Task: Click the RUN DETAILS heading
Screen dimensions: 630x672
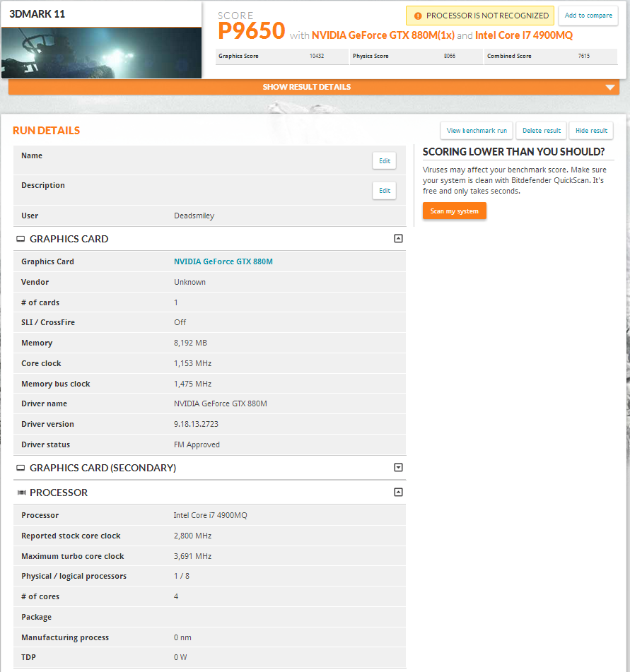Action: click(47, 131)
